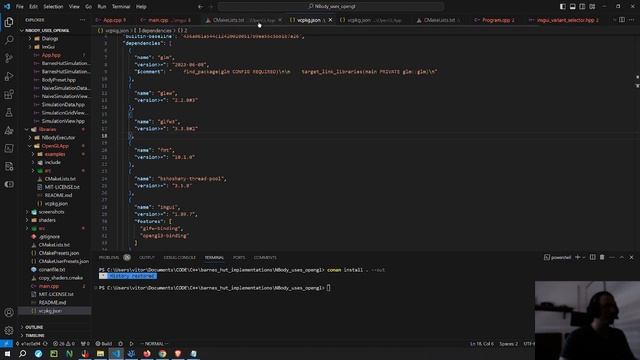640x360 pixels.
Task: Open the Manage gear menu
Action: click(9, 331)
